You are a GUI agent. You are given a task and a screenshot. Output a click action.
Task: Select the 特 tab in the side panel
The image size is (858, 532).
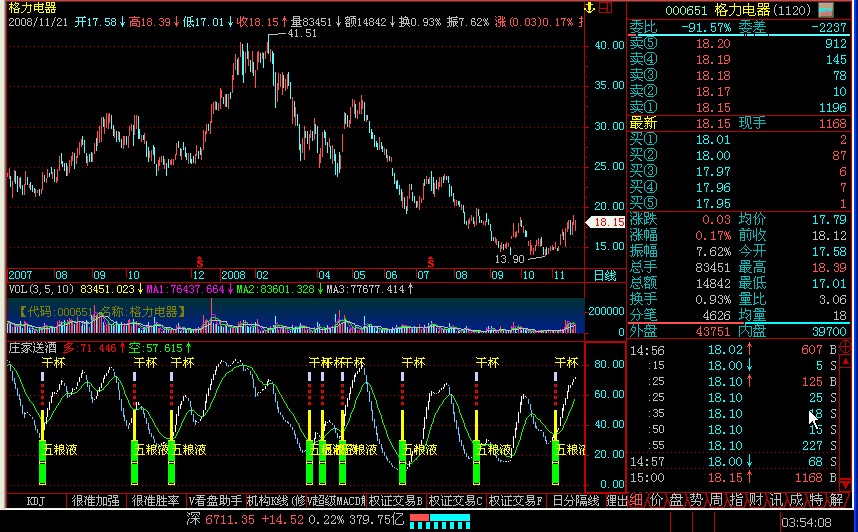click(x=816, y=500)
